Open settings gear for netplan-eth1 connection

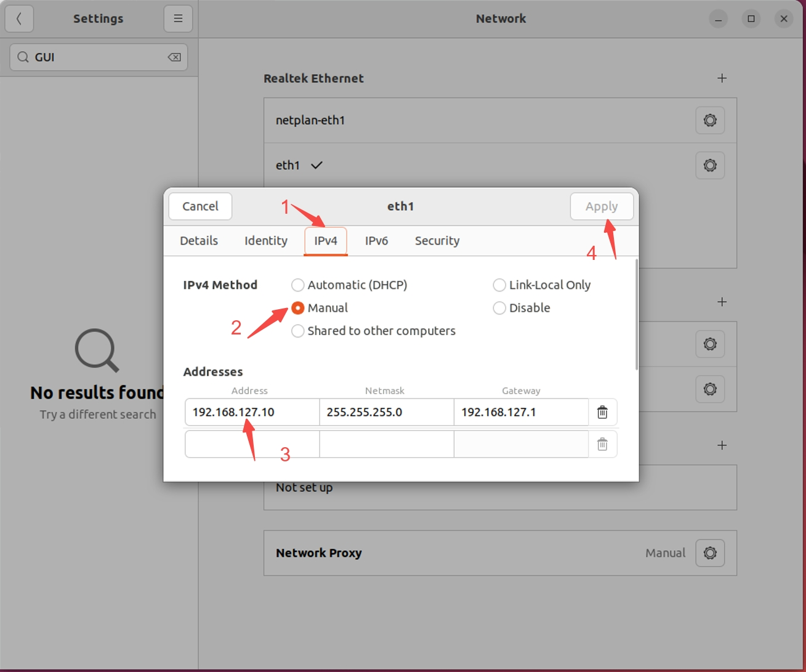[x=710, y=120]
